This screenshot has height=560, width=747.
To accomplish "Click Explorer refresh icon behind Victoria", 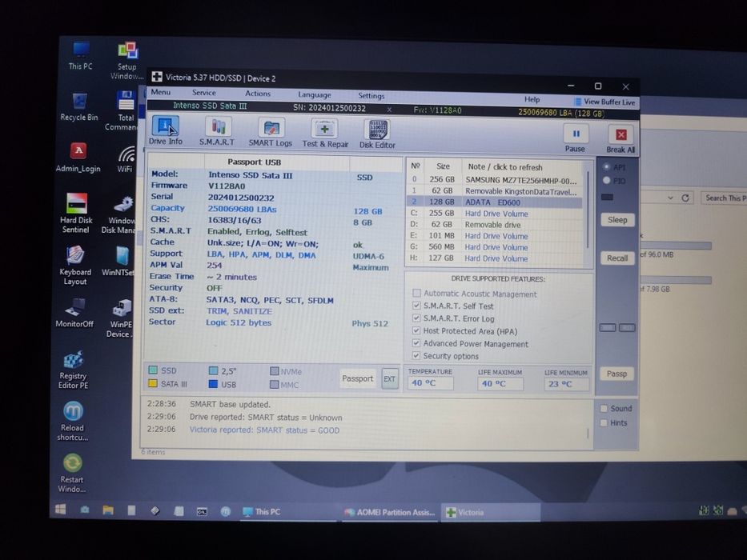I will [x=685, y=198].
